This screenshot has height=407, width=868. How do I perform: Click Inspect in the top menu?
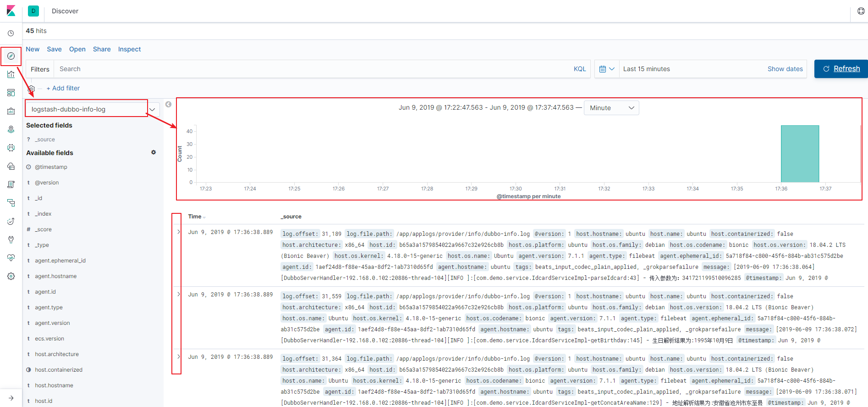(x=129, y=49)
